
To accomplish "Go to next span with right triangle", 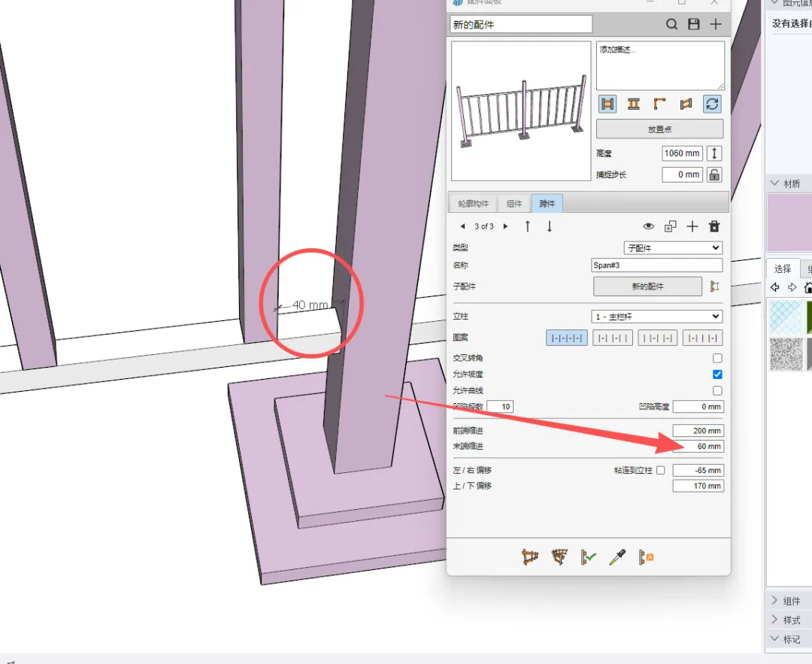I will tap(505, 226).
